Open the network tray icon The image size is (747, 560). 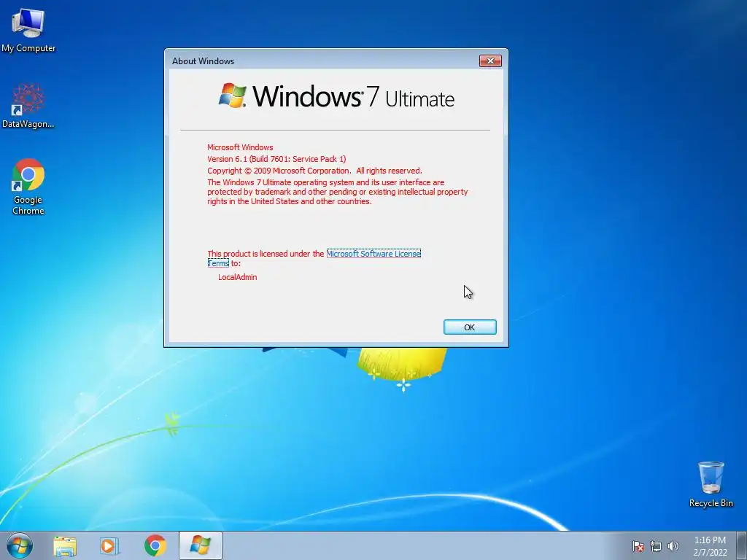(x=656, y=546)
